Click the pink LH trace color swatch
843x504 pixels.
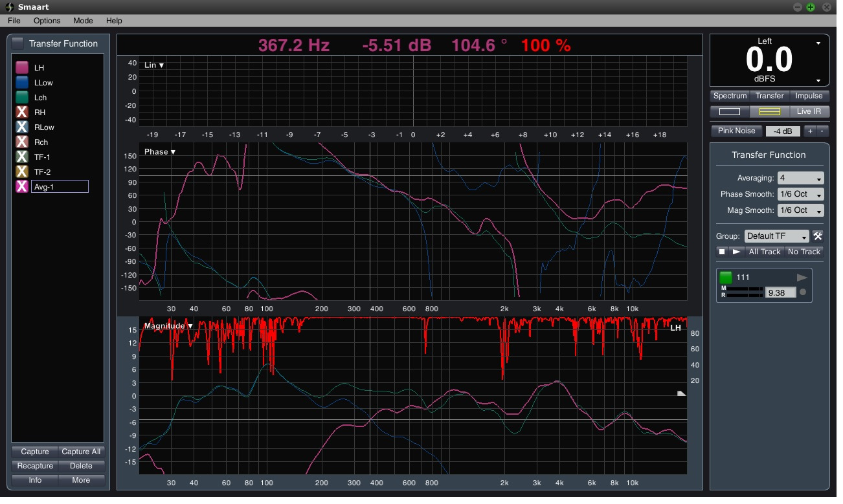22,68
